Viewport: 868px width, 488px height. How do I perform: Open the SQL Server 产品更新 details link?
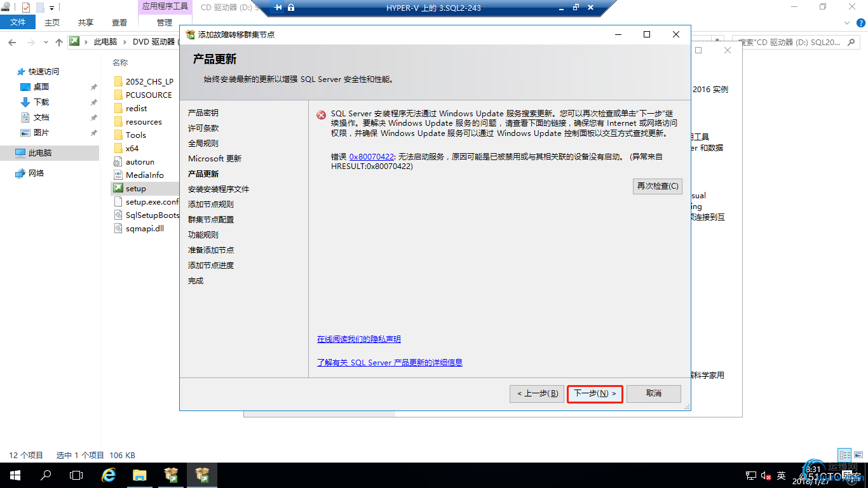coord(390,363)
